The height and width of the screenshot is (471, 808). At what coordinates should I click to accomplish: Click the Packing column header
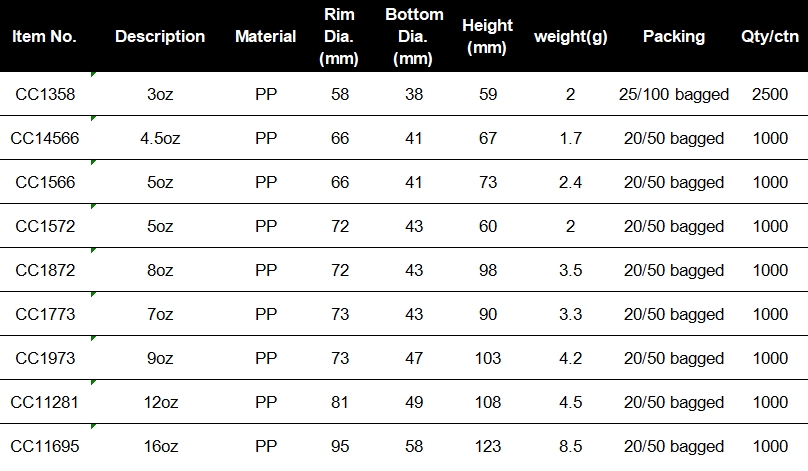click(x=674, y=37)
